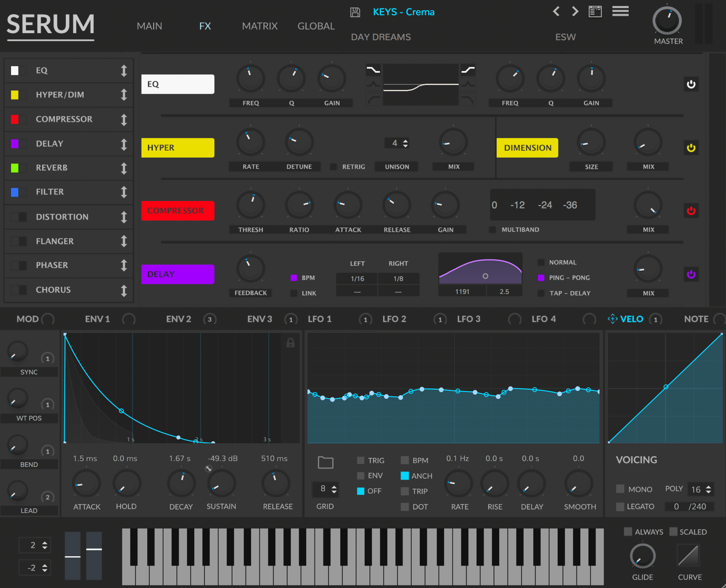Select the LFO 3 modulator tab

pos(469,319)
